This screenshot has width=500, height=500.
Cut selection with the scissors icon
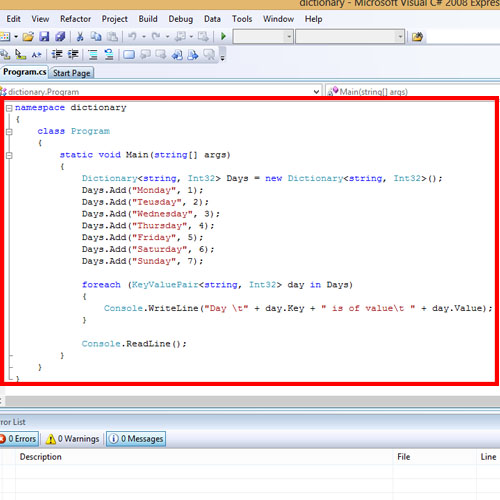tap(80, 36)
